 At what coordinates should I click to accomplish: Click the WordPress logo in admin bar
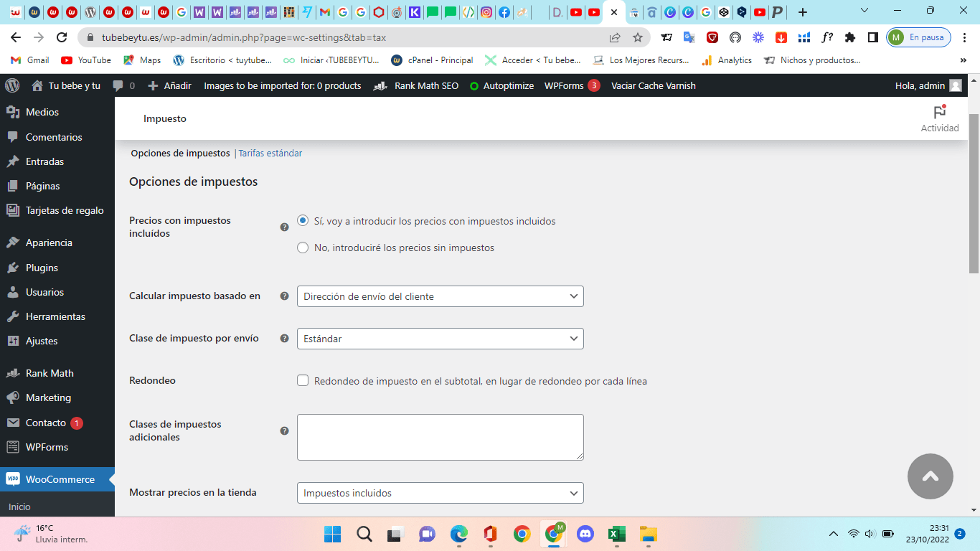click(x=12, y=85)
